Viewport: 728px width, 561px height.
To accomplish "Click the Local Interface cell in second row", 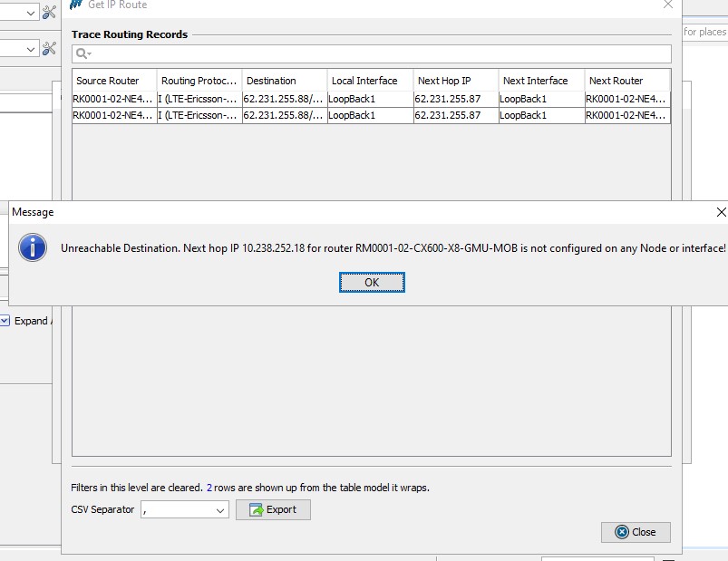I will pos(370,115).
